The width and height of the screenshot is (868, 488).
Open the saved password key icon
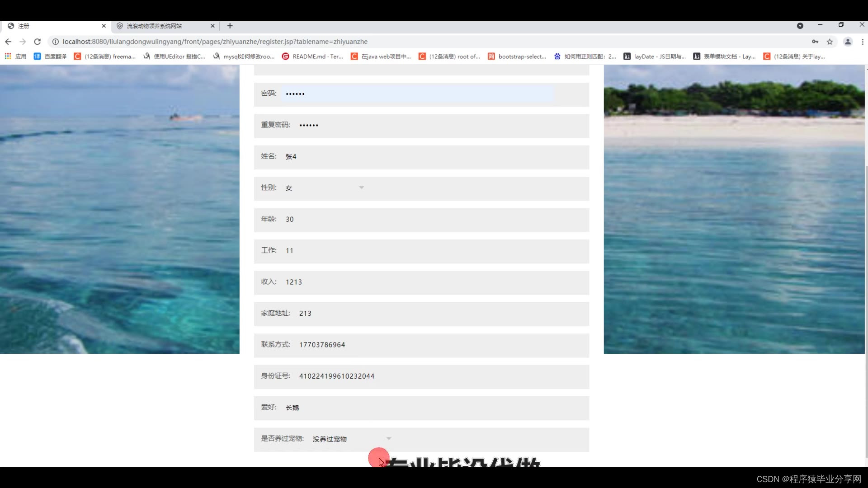[815, 42]
